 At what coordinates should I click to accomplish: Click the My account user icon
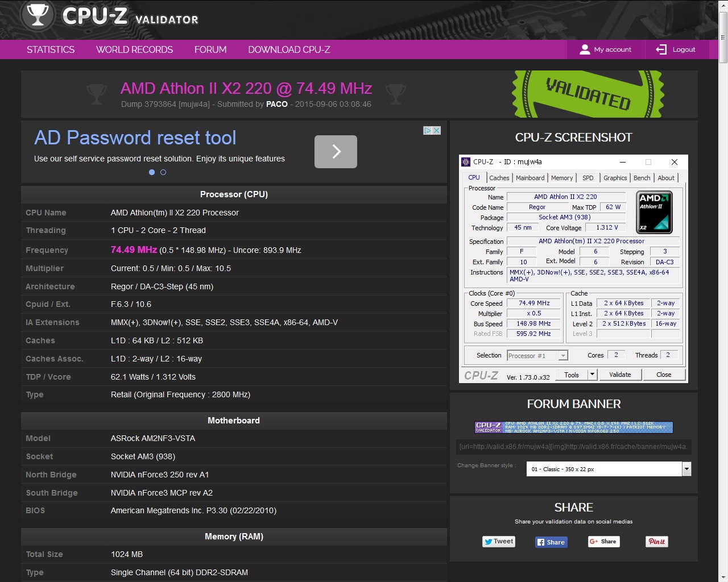pyautogui.click(x=585, y=49)
